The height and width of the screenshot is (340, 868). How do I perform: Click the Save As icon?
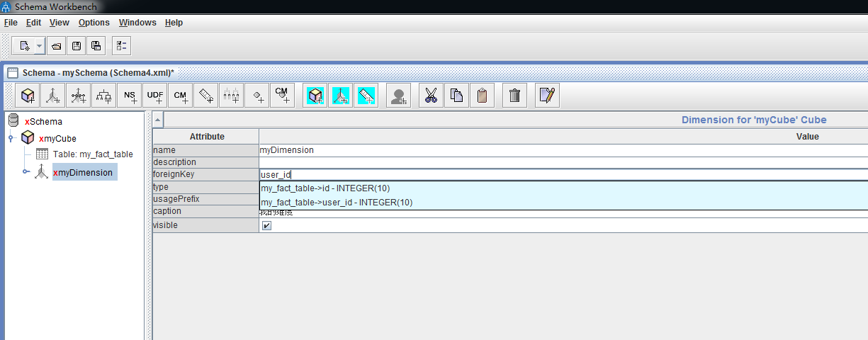(x=96, y=46)
